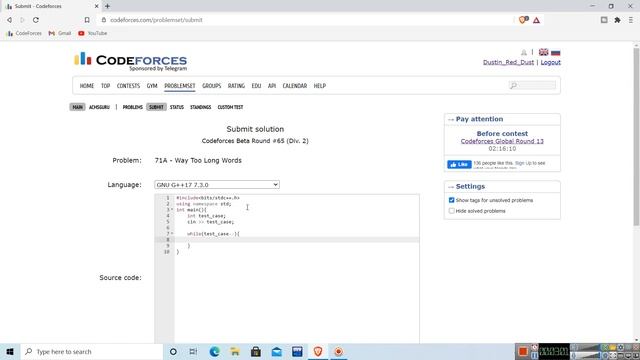Click the browser address bar

click(306, 20)
